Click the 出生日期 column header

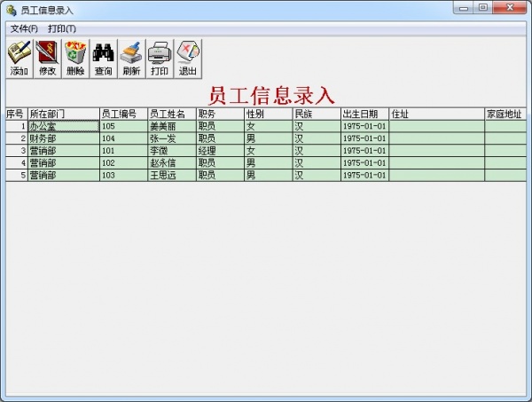coord(364,114)
